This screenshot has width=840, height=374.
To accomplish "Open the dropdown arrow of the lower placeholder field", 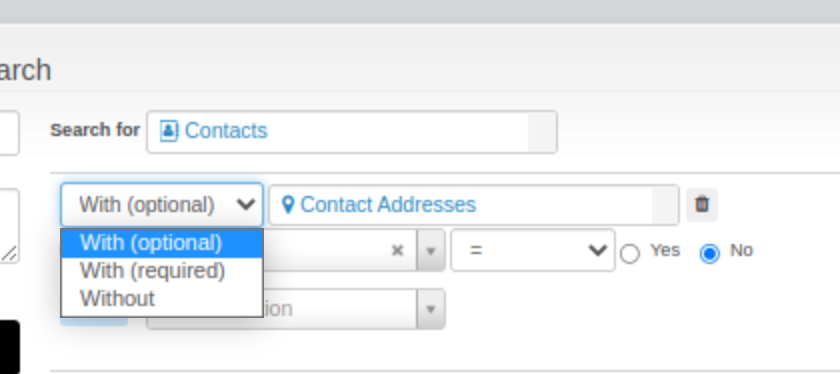I will (x=431, y=309).
